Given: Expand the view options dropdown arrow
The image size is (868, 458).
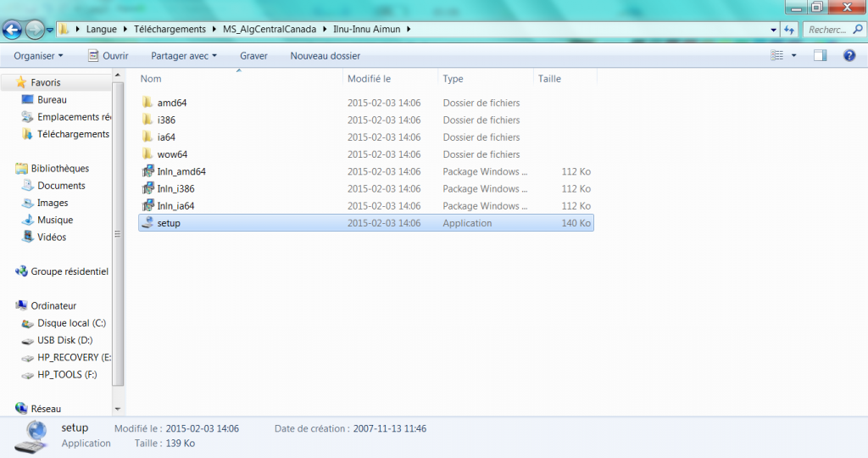Looking at the screenshot, I should tap(794, 56).
